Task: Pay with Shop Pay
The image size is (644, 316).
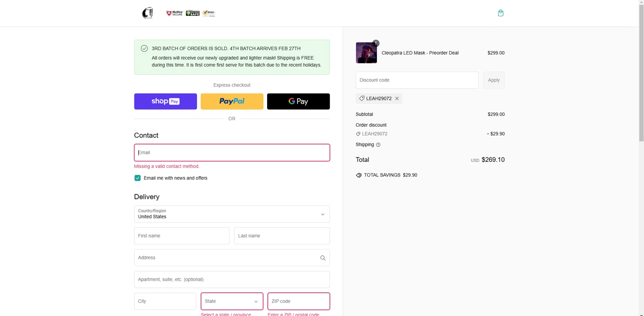Action: click(x=165, y=101)
